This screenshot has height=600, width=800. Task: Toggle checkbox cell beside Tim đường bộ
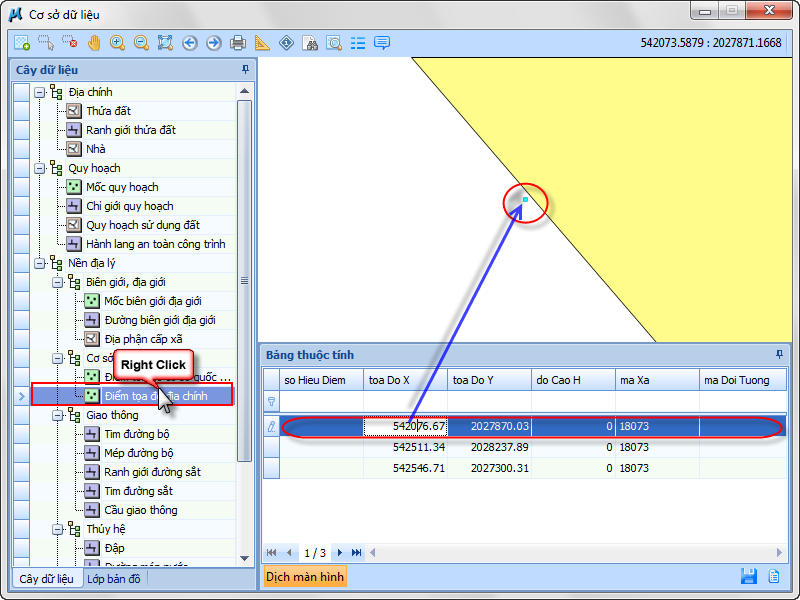pyautogui.click(x=21, y=434)
